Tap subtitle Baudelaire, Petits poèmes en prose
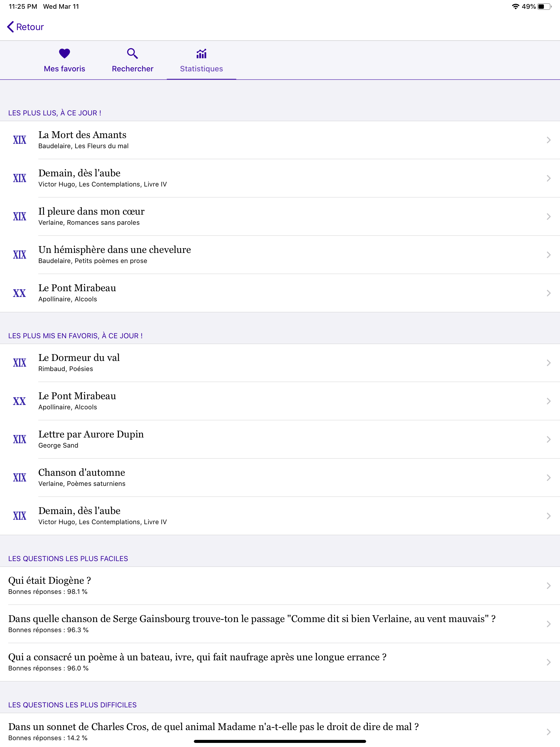 point(92,261)
